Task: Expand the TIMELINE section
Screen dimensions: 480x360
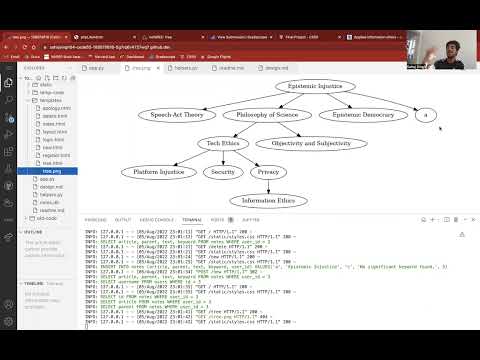Action: point(34,284)
